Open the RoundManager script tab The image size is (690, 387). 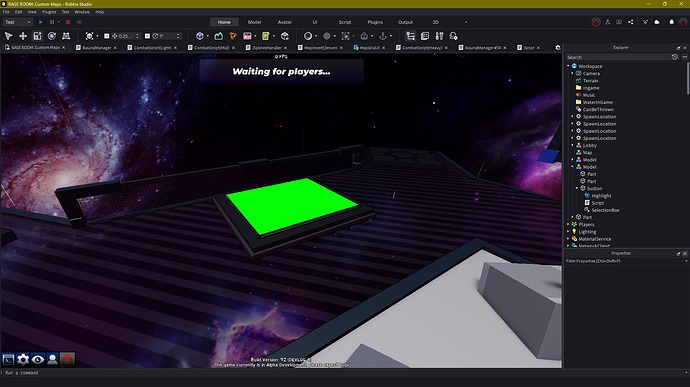pyautogui.click(x=96, y=48)
